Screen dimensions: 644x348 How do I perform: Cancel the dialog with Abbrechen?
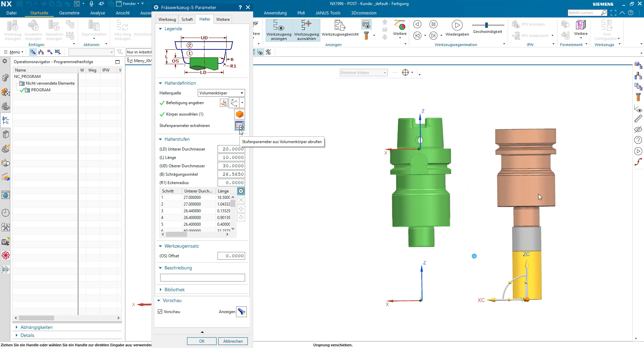click(x=233, y=341)
